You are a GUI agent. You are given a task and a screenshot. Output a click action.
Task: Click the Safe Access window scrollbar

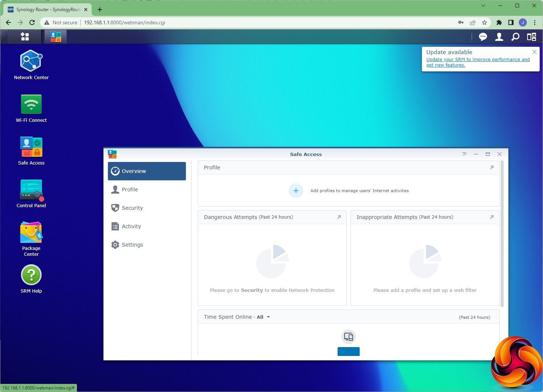(502, 233)
